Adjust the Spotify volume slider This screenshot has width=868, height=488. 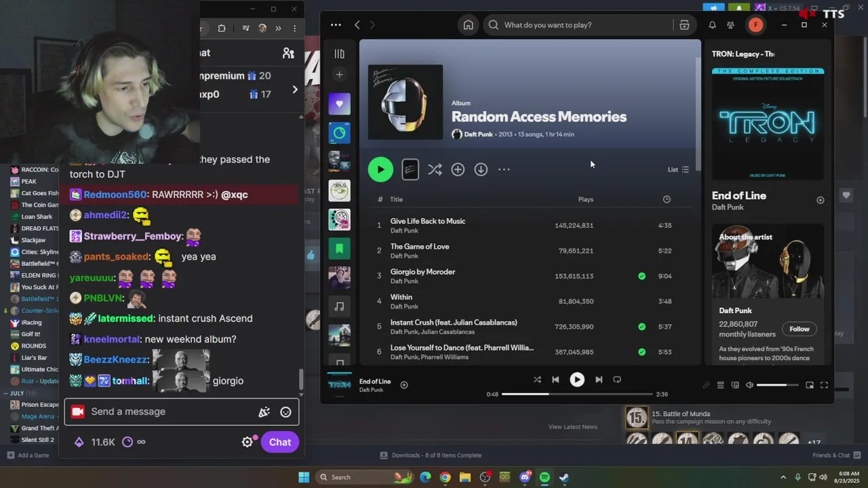tap(777, 385)
